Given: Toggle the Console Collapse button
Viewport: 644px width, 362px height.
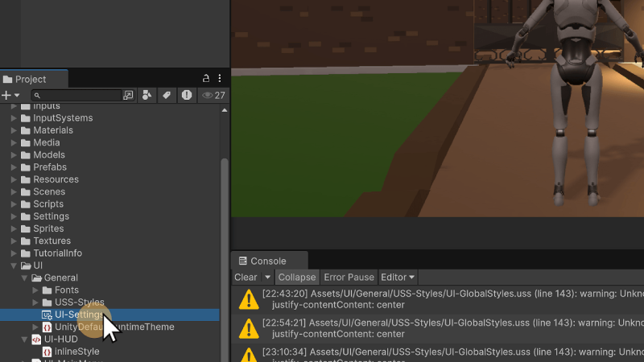Looking at the screenshot, I should tap(297, 277).
